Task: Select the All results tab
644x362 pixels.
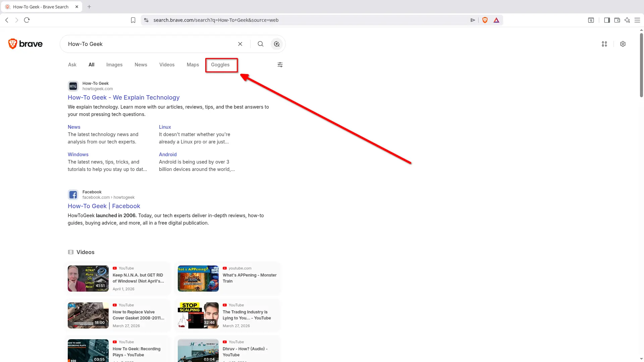Action: (92, 65)
